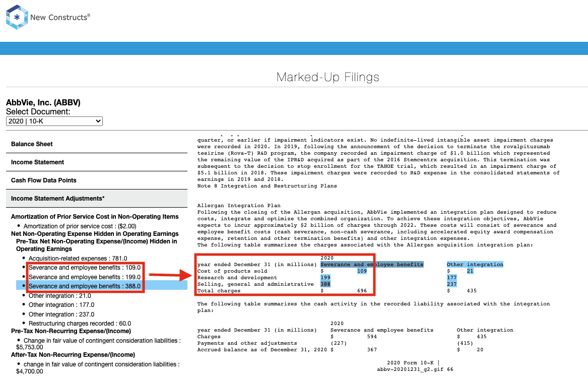
Task: Click highlighted Other integration column header
Action: click(x=475, y=265)
